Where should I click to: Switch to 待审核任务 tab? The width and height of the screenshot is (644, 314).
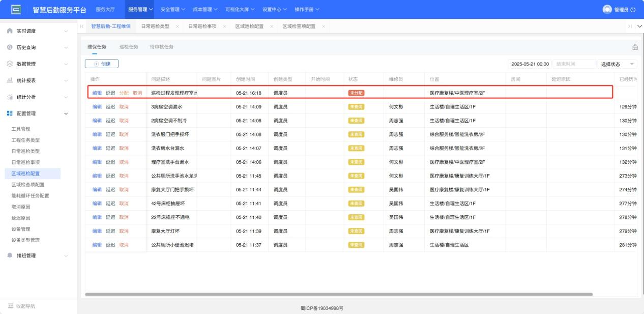click(161, 47)
